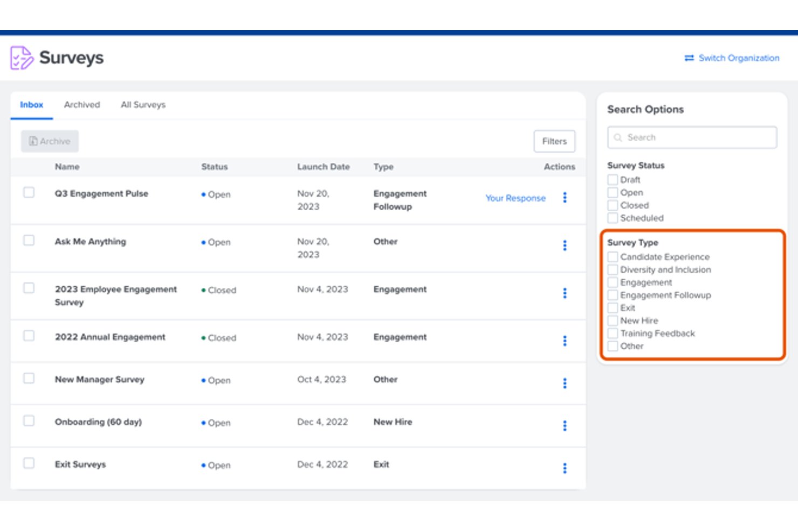Tick the 2022 Annual Engagement checkbox
Viewport: 798px width, 532px height.
click(x=29, y=336)
